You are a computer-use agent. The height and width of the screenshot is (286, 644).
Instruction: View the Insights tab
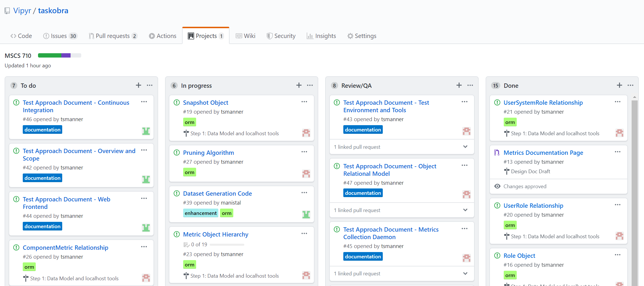tap(321, 36)
